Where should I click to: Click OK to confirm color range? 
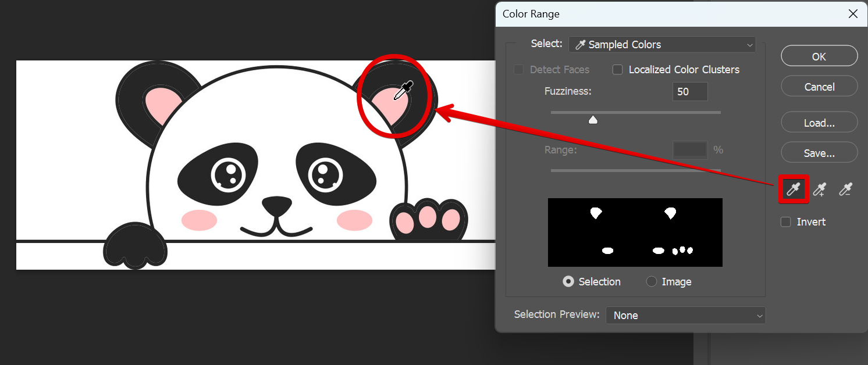(819, 56)
